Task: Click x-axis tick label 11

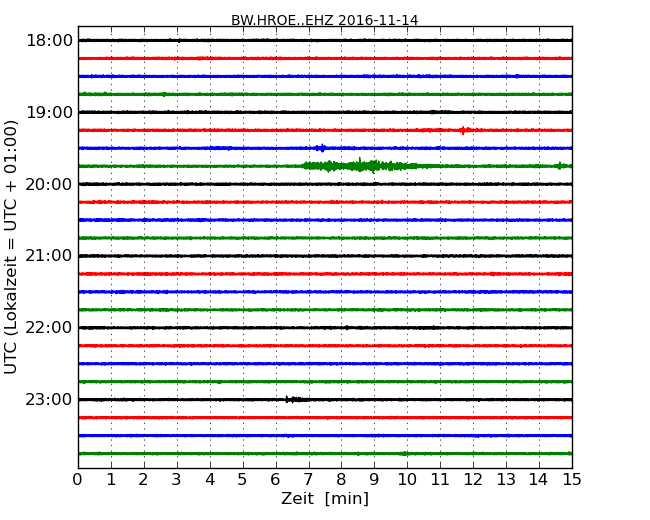Action: pos(440,479)
